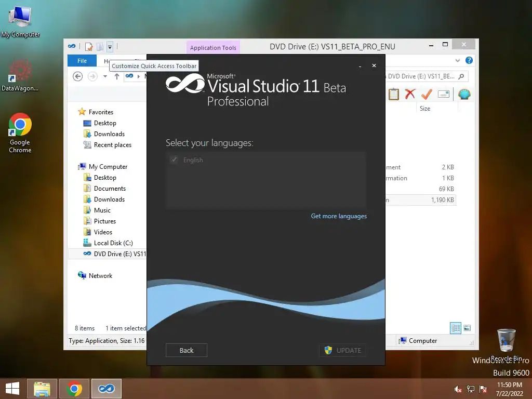Select the file row sized 1 KB

[x=420, y=178]
